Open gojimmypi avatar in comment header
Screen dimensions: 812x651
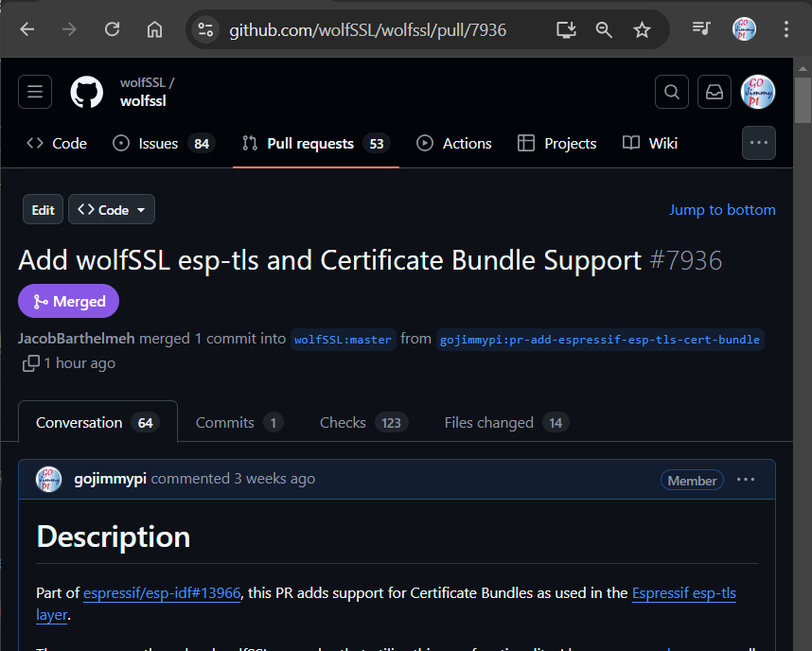48,479
